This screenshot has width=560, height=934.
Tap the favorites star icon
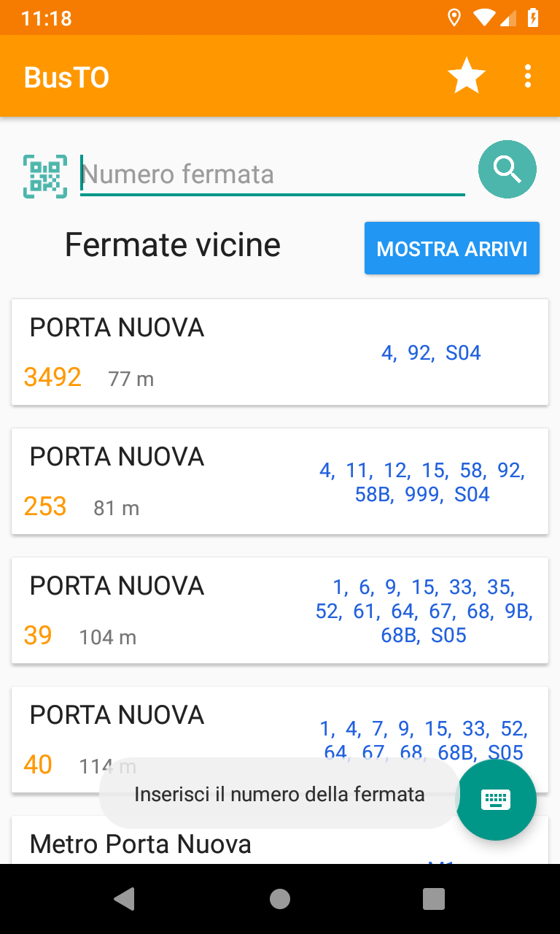click(466, 77)
